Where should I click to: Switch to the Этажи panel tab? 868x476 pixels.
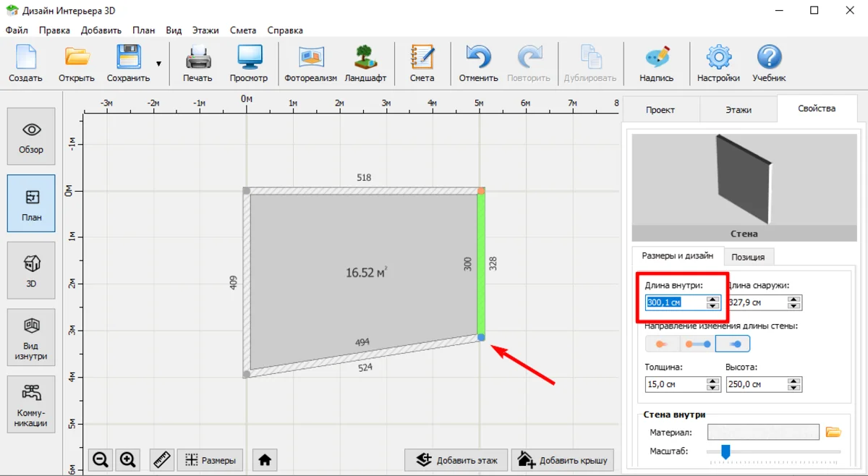point(739,109)
